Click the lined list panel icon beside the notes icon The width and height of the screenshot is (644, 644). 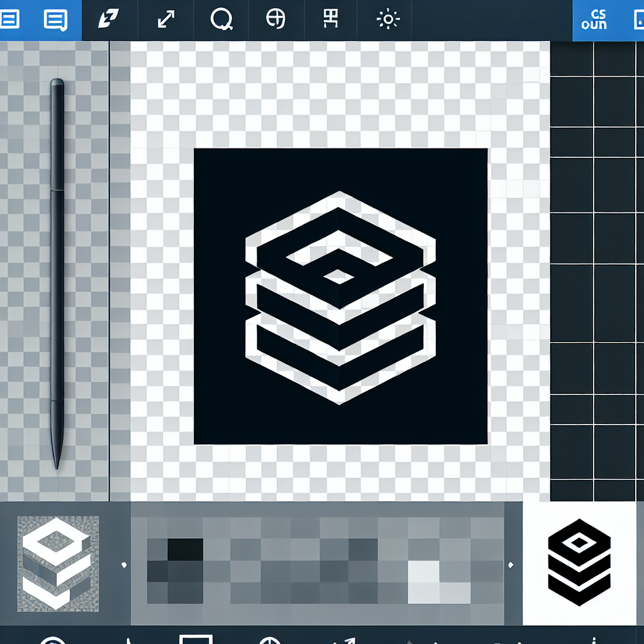pyautogui.click(x=9, y=19)
